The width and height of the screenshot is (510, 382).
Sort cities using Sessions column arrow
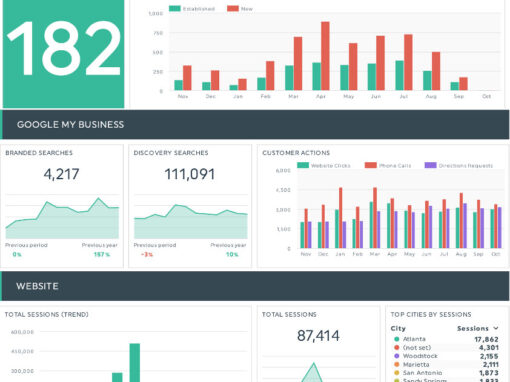tap(496, 328)
